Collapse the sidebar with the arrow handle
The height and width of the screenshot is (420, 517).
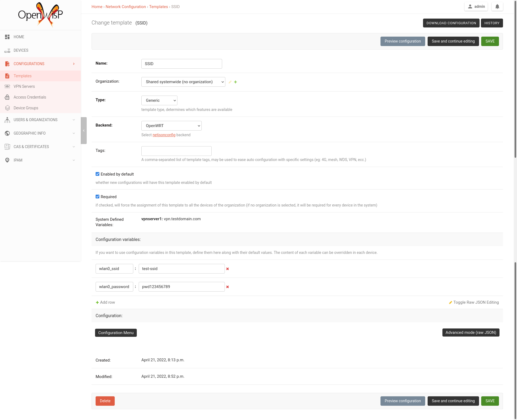[84, 131]
